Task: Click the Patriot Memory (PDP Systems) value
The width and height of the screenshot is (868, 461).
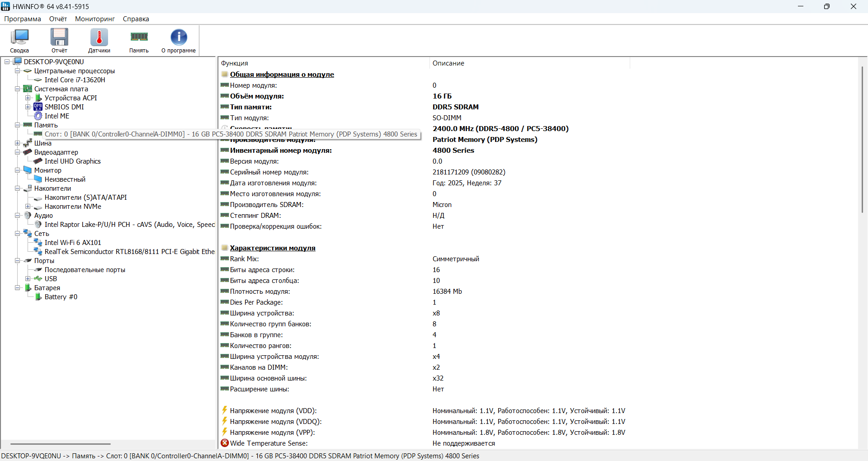Action: pos(485,140)
